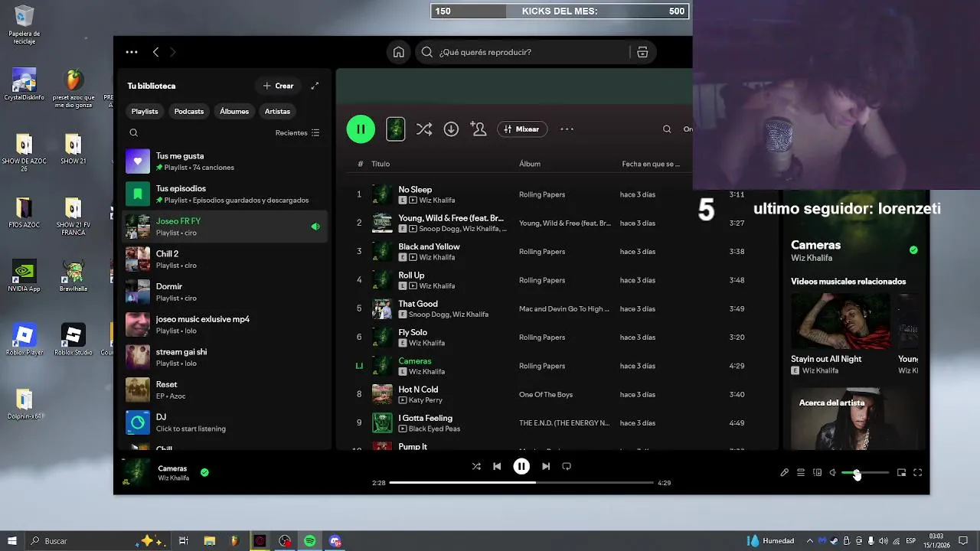Open the Dormir playlist

tap(225, 292)
